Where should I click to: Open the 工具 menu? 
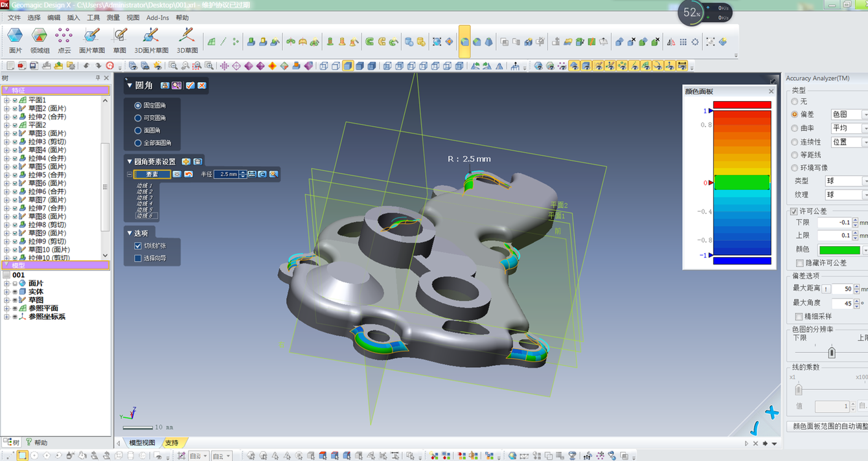(93, 17)
